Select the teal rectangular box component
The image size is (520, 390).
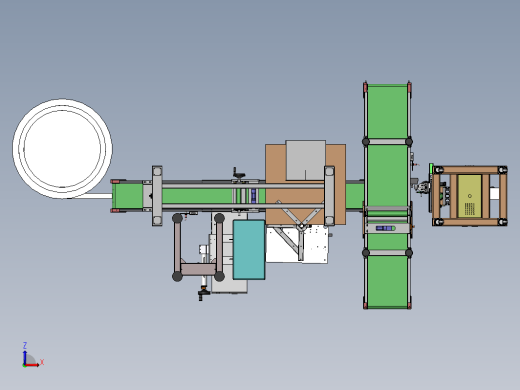pyautogui.click(x=249, y=249)
